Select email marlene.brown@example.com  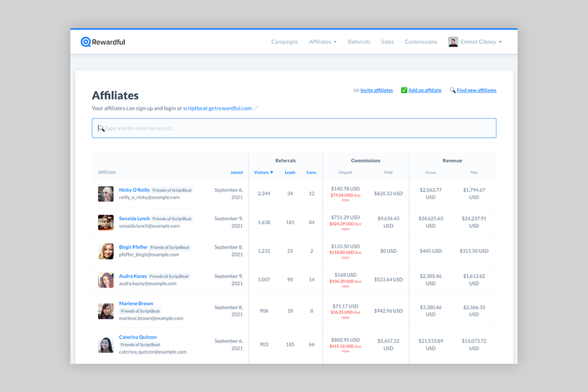pyautogui.click(x=151, y=318)
